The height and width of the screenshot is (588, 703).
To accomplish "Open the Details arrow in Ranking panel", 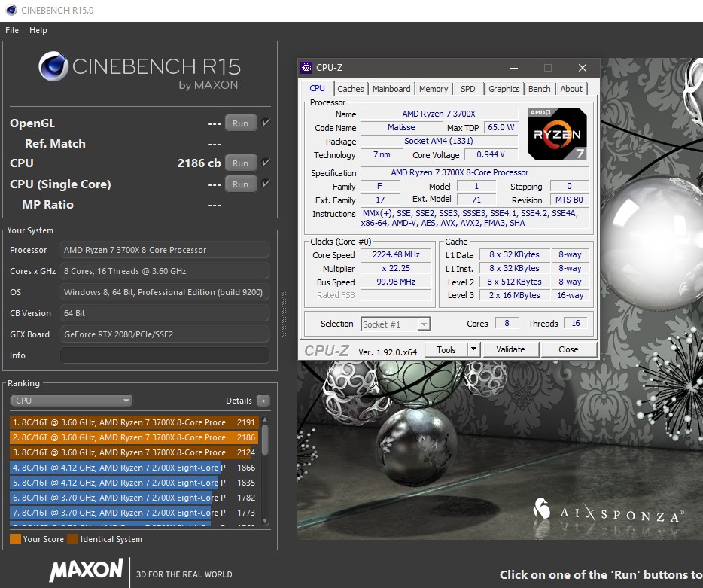I will click(263, 401).
